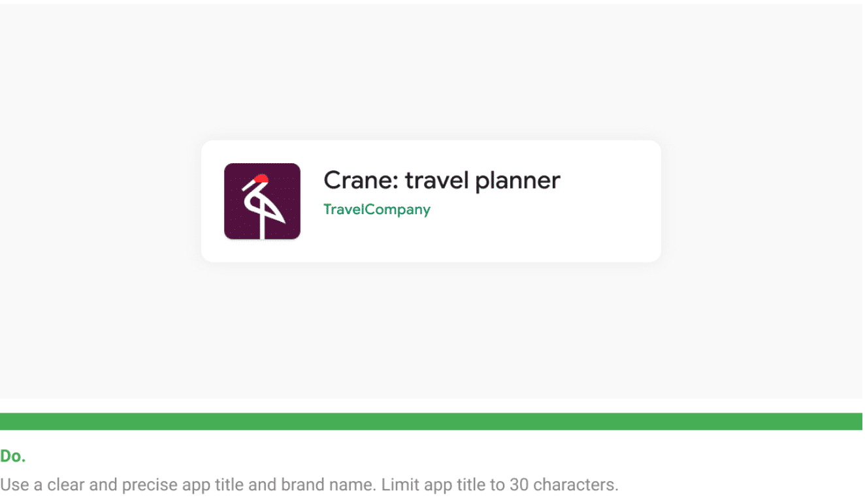Open the TravelCompany developer link
The image size is (865, 504).
tap(377, 210)
